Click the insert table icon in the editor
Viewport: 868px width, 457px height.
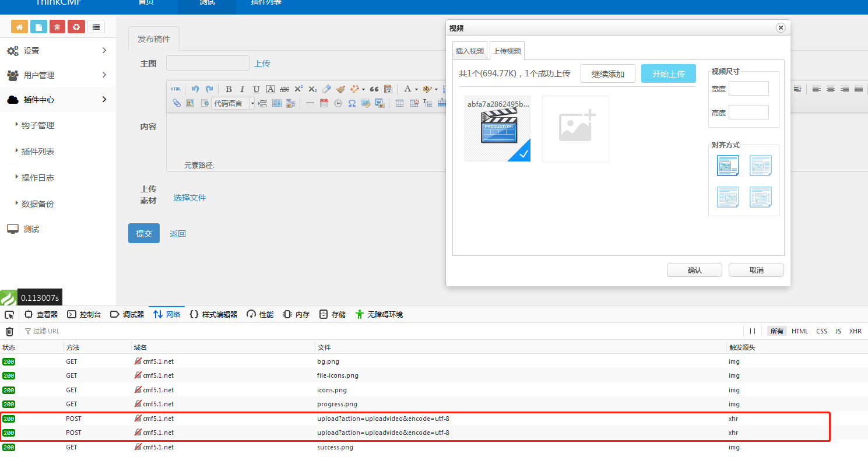(x=399, y=103)
